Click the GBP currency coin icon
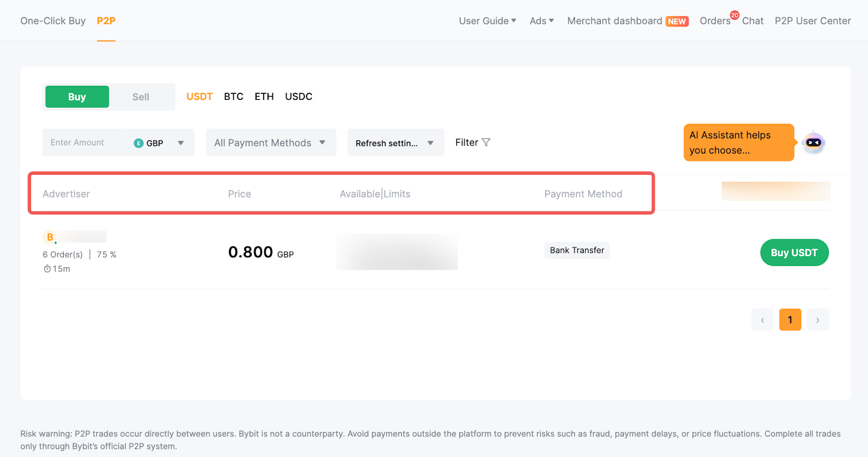Image resolution: width=868 pixels, height=457 pixels. coord(139,143)
